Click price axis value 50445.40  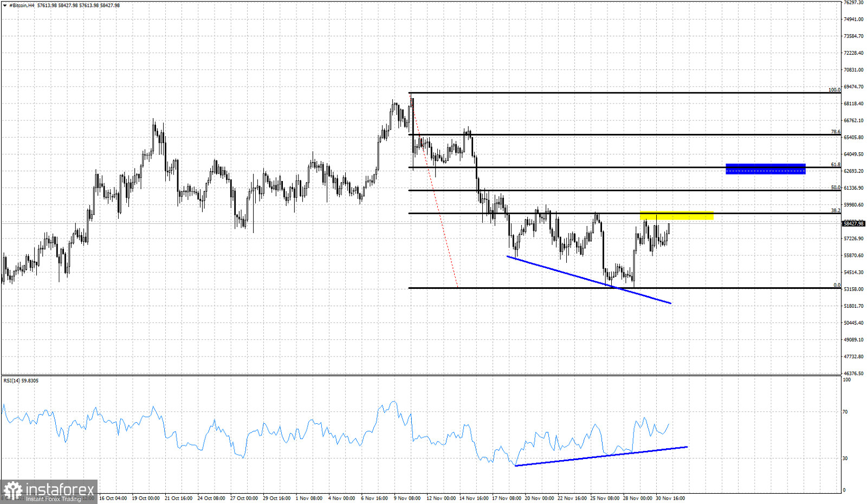pyautogui.click(x=853, y=323)
